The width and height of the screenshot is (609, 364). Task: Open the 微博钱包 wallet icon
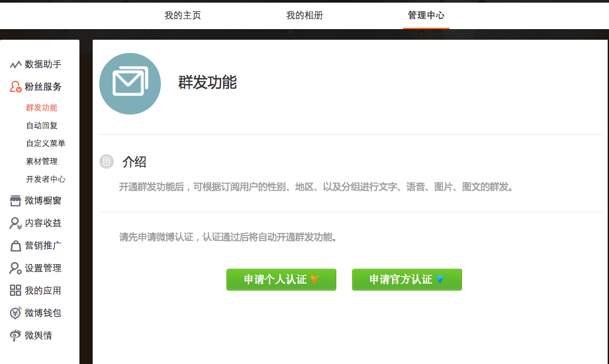click(15, 313)
